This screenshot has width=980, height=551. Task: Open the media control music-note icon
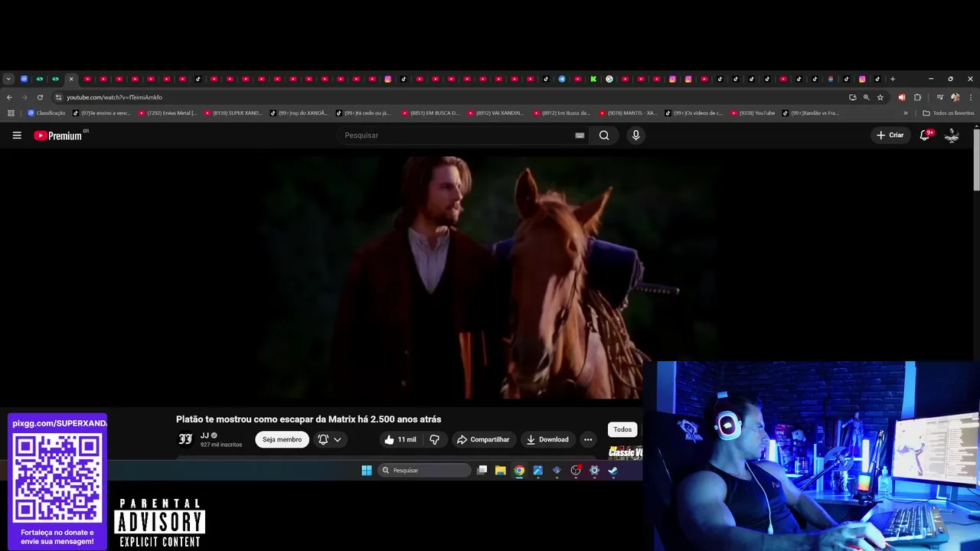point(940,97)
